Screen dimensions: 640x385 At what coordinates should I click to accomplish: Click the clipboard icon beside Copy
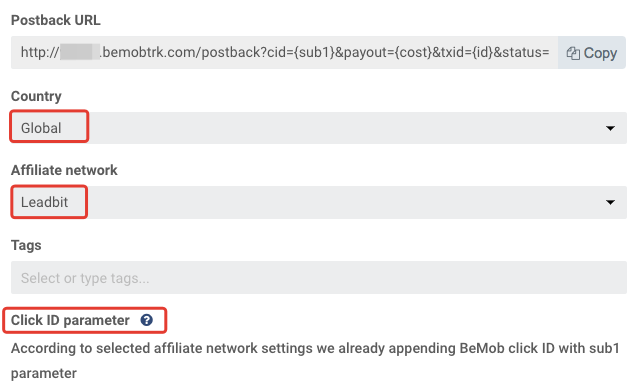click(x=573, y=53)
